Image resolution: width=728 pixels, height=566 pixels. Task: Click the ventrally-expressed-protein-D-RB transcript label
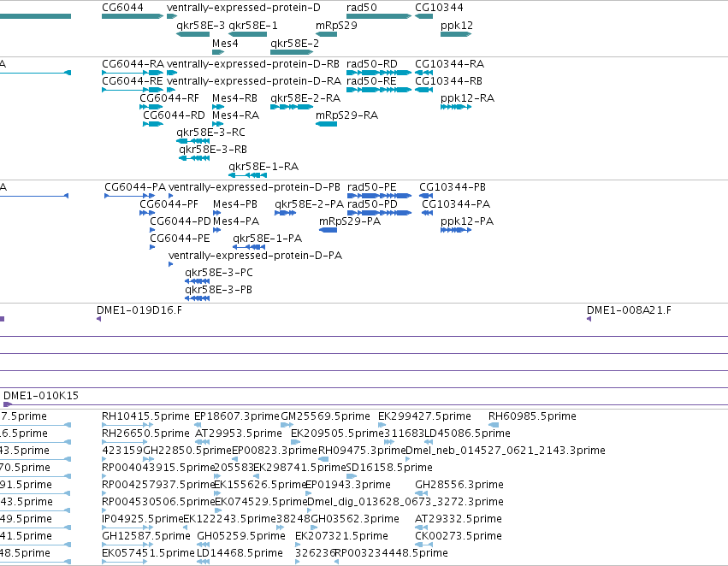coord(253,64)
